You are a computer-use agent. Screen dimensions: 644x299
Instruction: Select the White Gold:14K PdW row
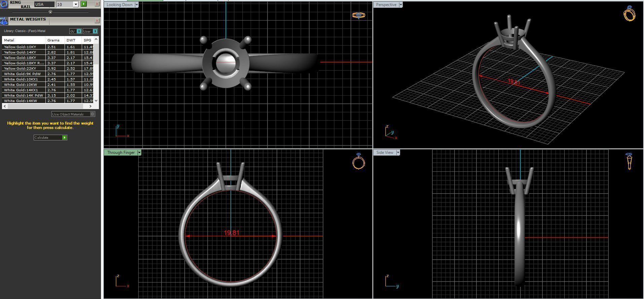pos(48,95)
